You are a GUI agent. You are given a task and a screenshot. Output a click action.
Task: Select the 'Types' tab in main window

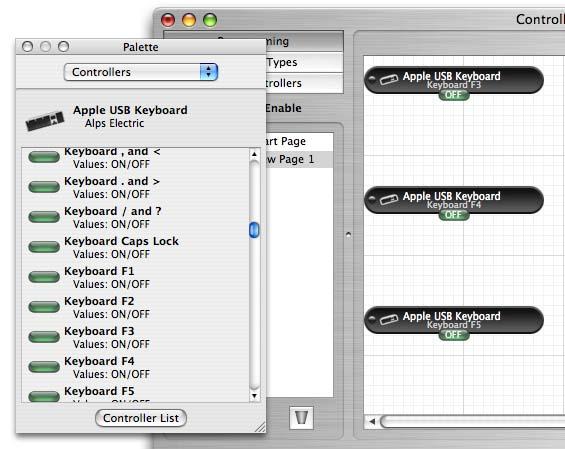pos(304,62)
